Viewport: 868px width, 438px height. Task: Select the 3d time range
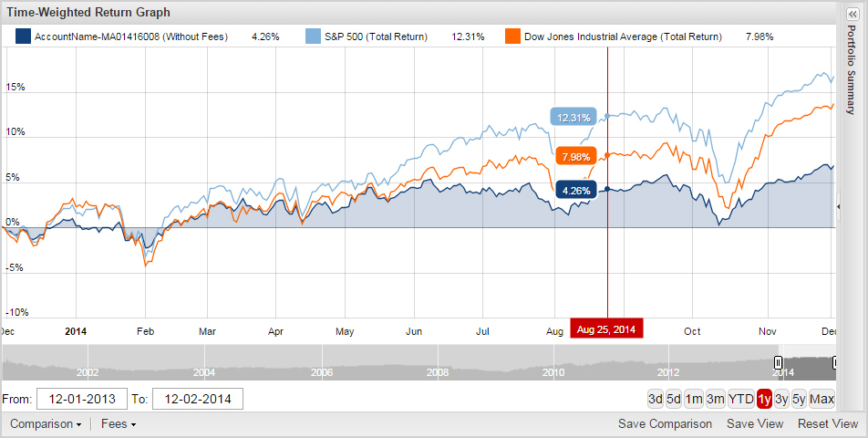[656, 399]
